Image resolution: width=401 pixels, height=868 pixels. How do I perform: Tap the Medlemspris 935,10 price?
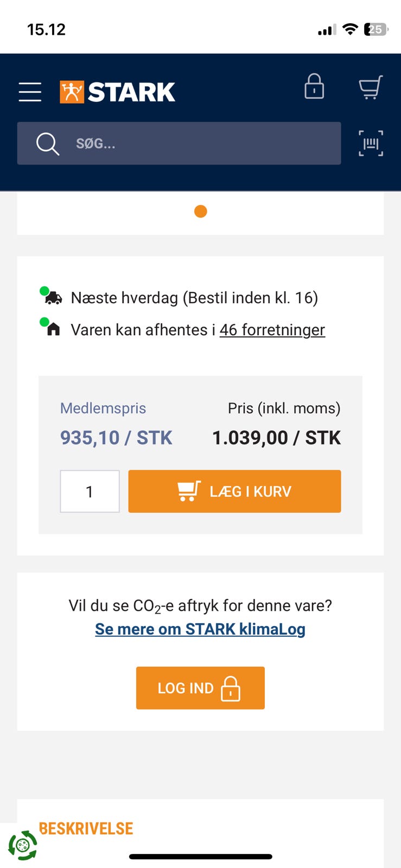tap(116, 438)
